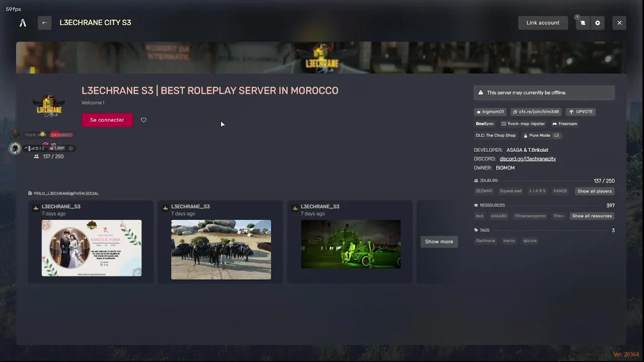Click the warning triangle icon in banner

(x=480, y=93)
